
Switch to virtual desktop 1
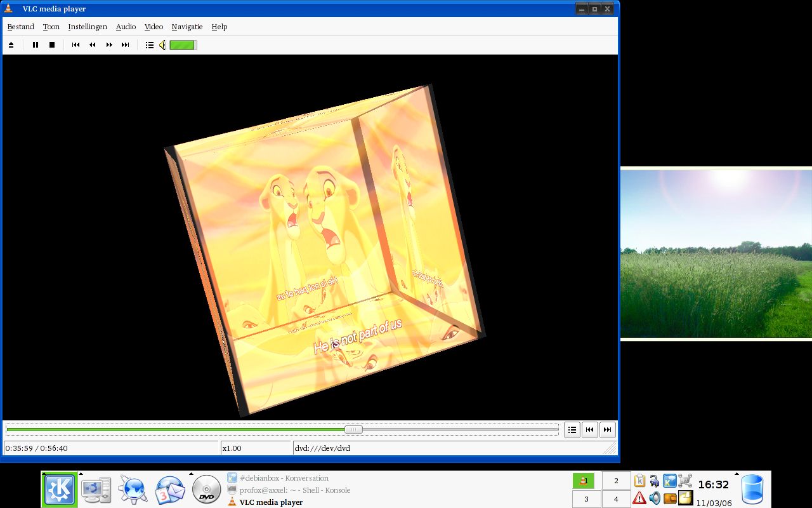(584, 481)
